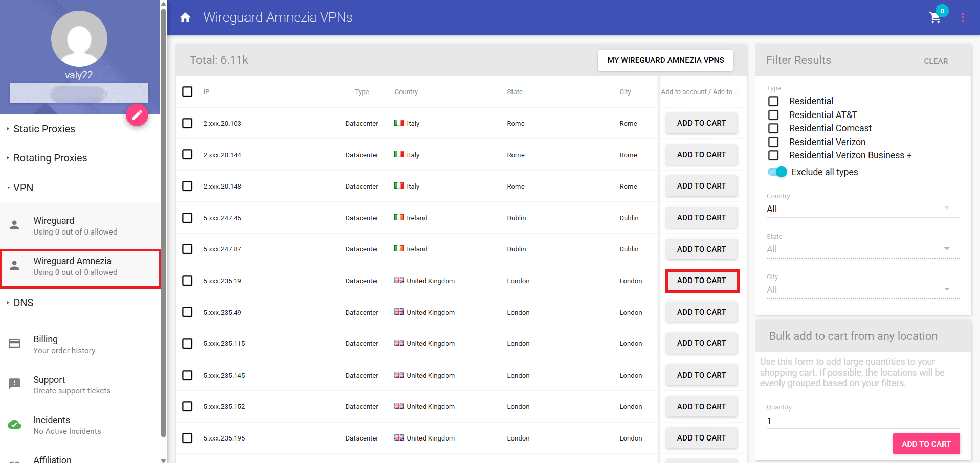
Task: Click the Billing order history icon
Action: click(x=14, y=343)
